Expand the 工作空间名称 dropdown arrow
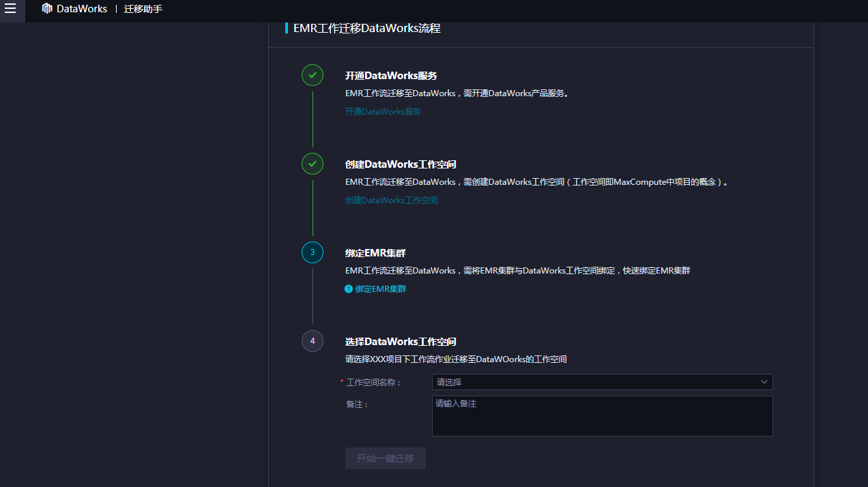868x487 pixels. 764,382
